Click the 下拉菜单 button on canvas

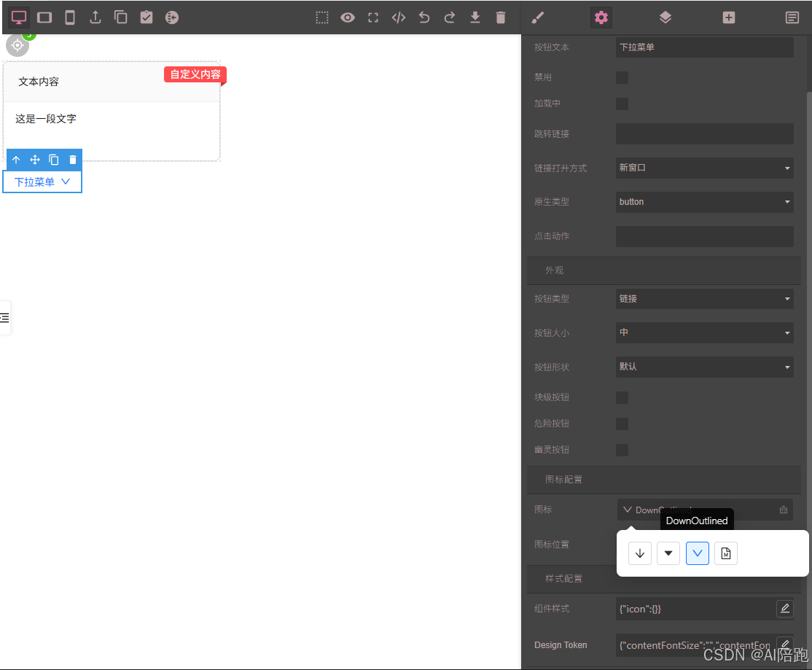[x=42, y=182]
